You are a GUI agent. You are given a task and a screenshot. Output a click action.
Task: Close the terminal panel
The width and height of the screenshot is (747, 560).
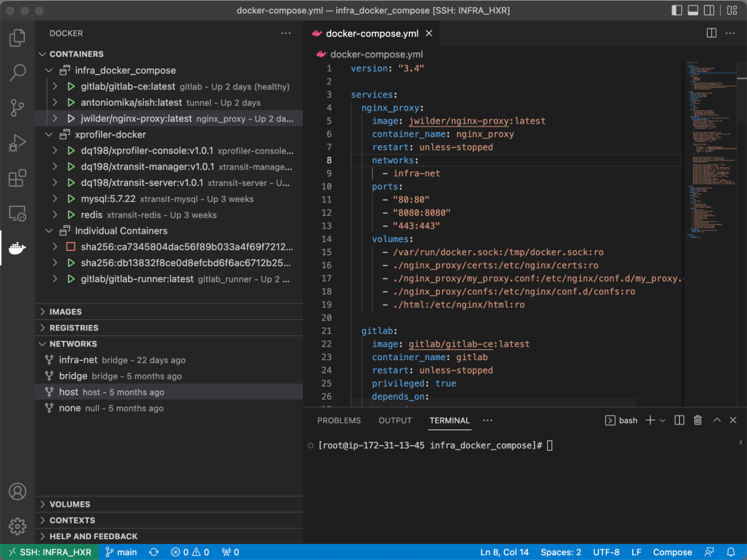point(733,420)
